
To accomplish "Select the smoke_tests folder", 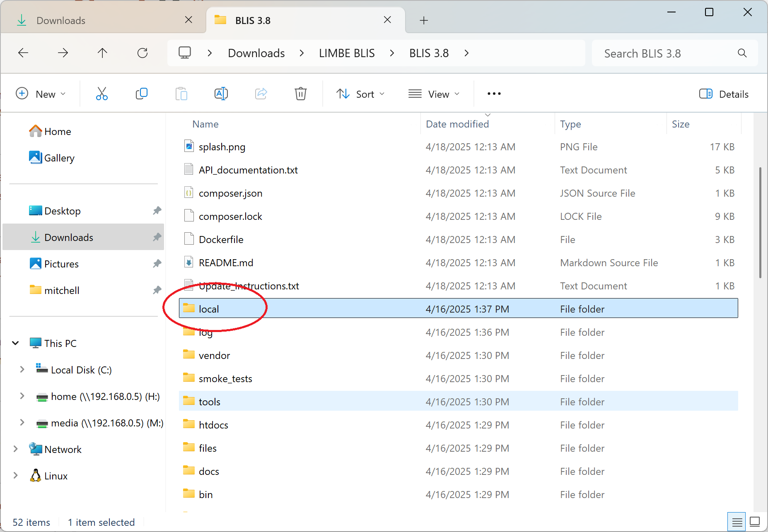I will pos(459,378).
